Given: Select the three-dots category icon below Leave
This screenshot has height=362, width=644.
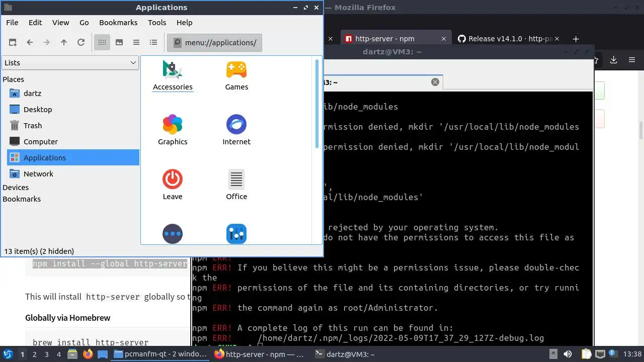Looking at the screenshot, I should [173, 234].
